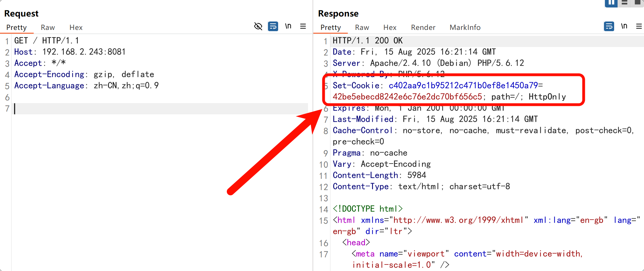The width and height of the screenshot is (644, 271).
Task: Open the Request panel hamburger menu
Action: [x=303, y=26]
